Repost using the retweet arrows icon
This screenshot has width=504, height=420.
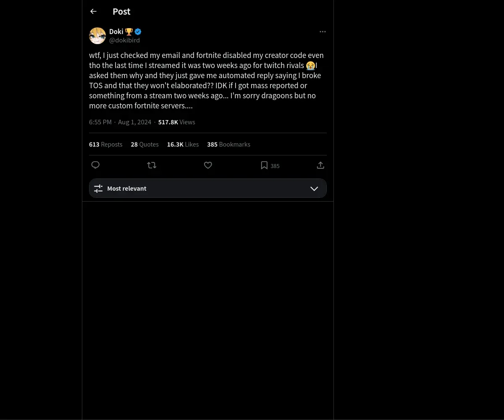coord(152,165)
